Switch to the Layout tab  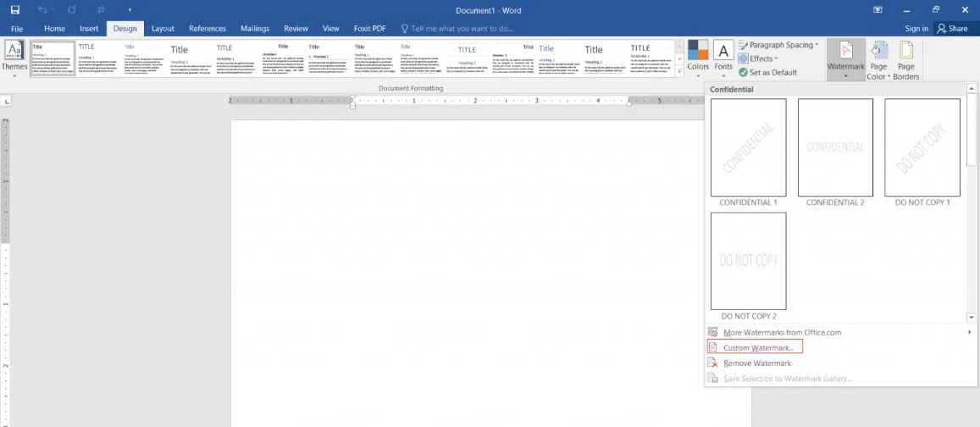click(x=163, y=29)
